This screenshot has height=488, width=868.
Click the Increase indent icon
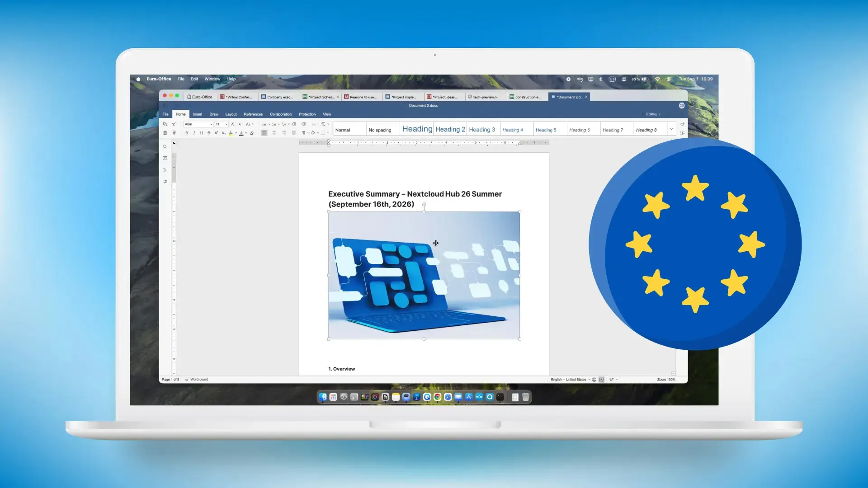coord(303,124)
